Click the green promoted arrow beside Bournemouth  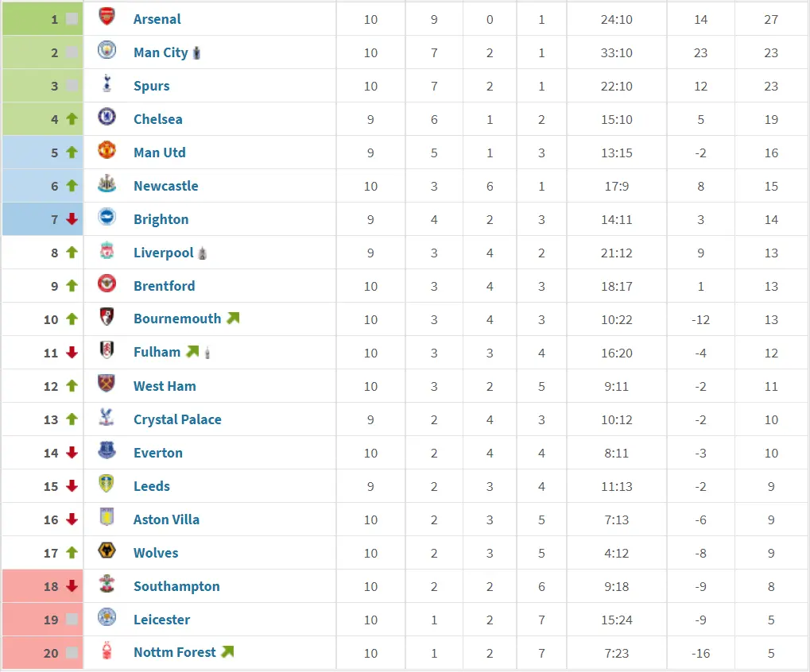(x=233, y=318)
